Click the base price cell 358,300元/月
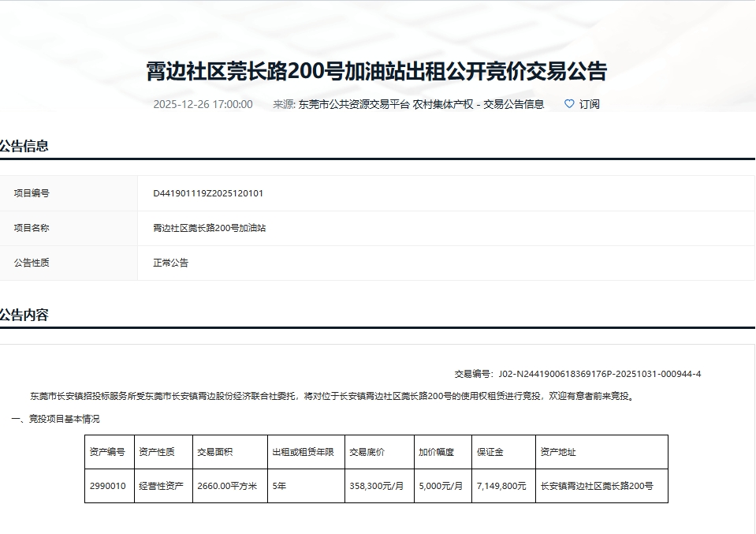This screenshot has width=756, height=534. pos(376,486)
